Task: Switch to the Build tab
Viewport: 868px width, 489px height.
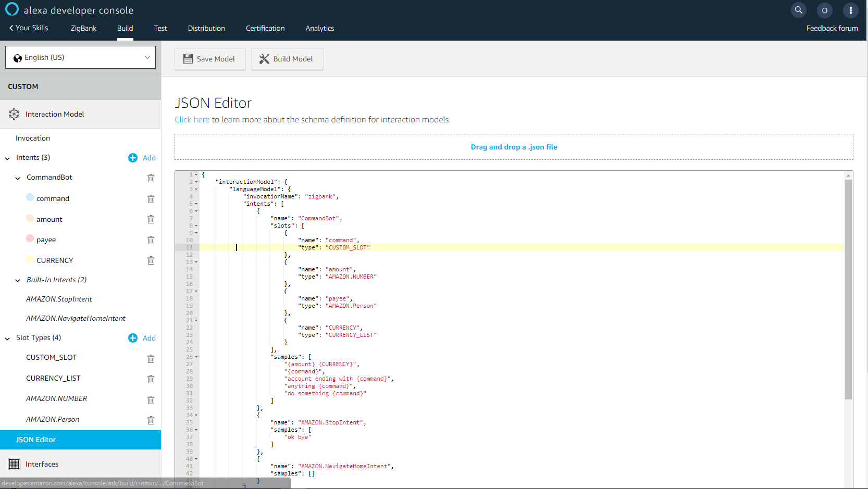Action: (125, 28)
